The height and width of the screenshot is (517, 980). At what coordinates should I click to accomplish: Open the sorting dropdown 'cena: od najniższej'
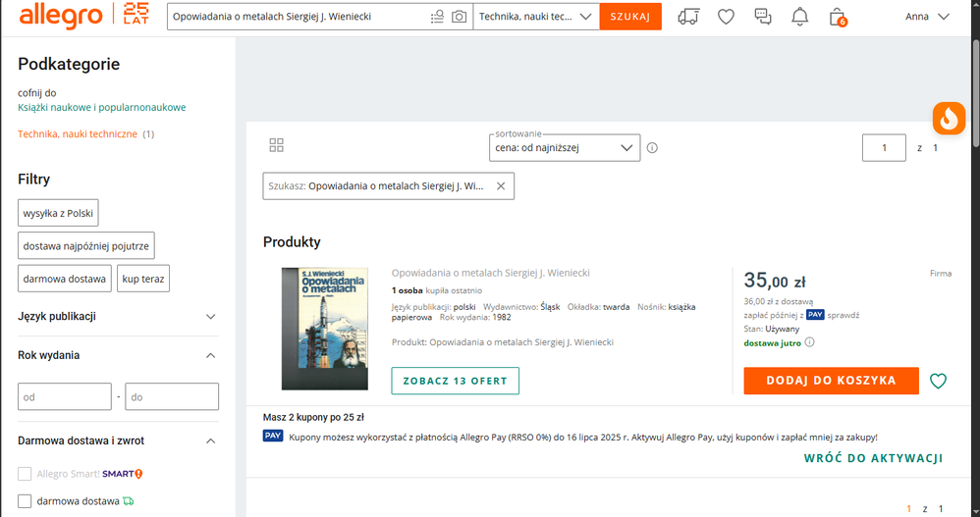565,148
